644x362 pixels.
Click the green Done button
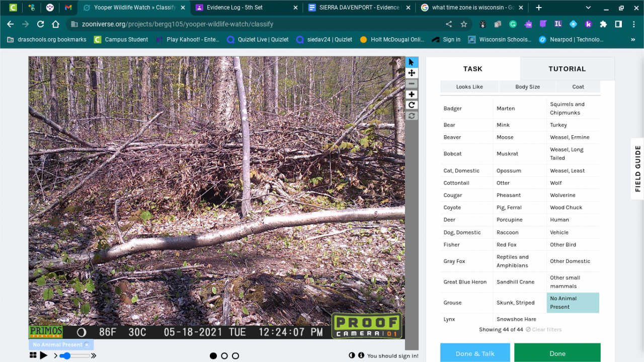click(x=557, y=353)
